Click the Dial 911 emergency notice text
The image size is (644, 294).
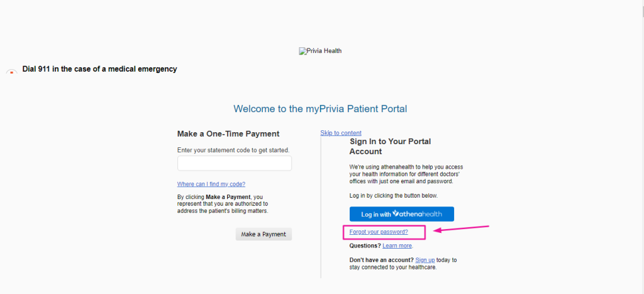99,69
